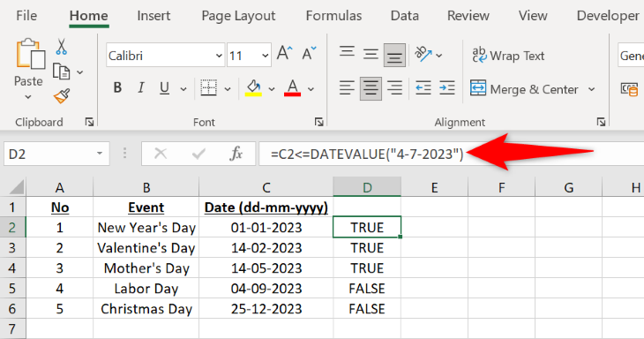Apply the yellow fill color bucket
The height and width of the screenshot is (339, 644).
tap(253, 87)
